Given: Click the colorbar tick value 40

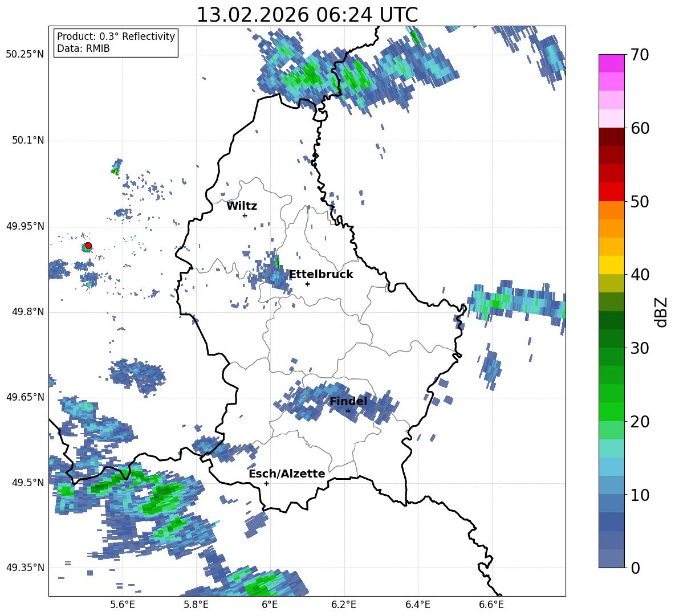Looking at the screenshot, I should pos(640,275).
